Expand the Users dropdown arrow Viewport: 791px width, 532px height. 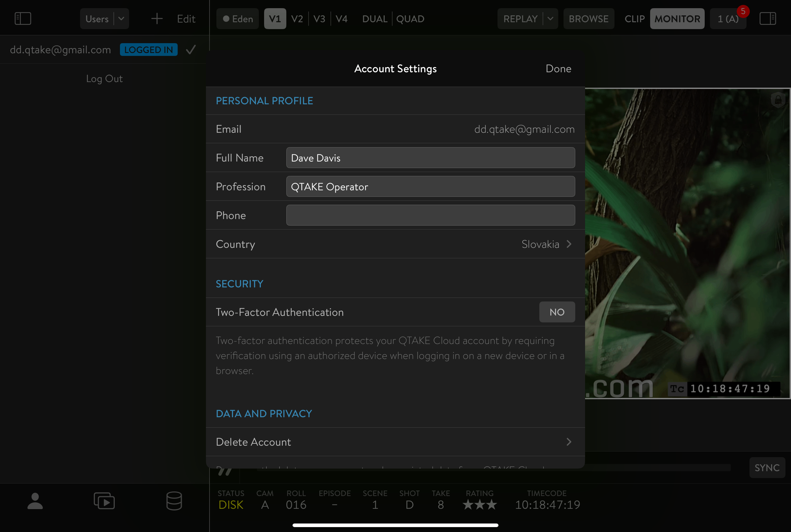click(x=122, y=19)
